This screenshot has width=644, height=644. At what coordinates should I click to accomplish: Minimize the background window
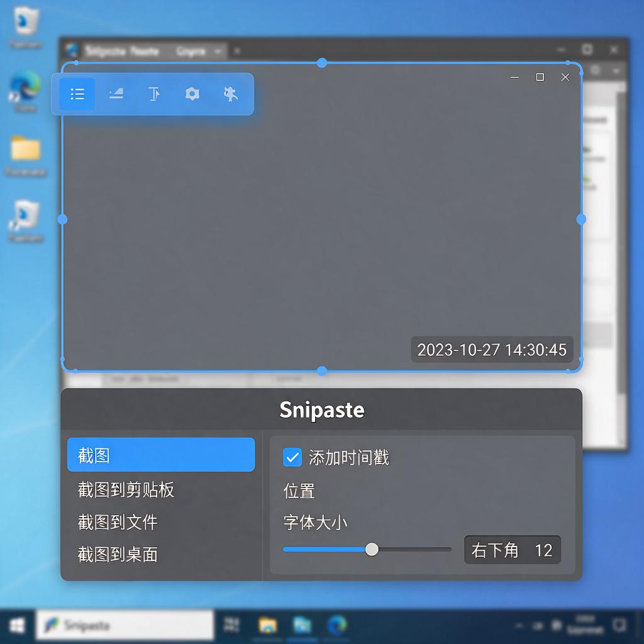[x=562, y=50]
